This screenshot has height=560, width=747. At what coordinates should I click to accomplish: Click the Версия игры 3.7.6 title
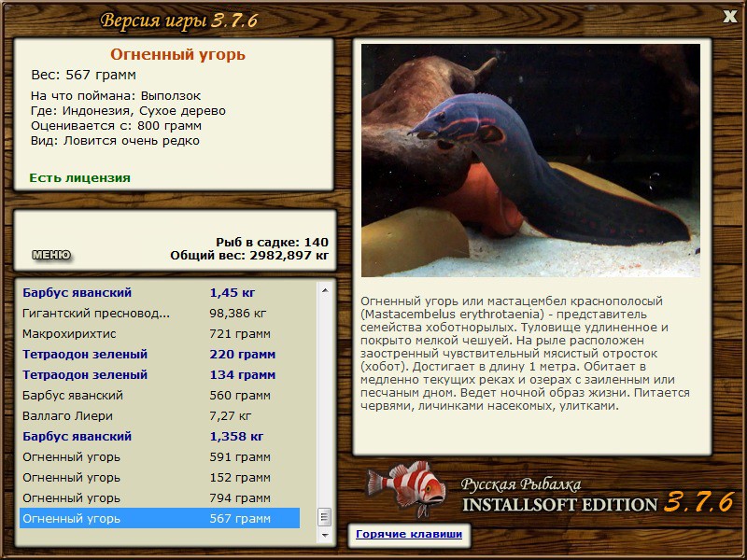pyautogui.click(x=179, y=21)
